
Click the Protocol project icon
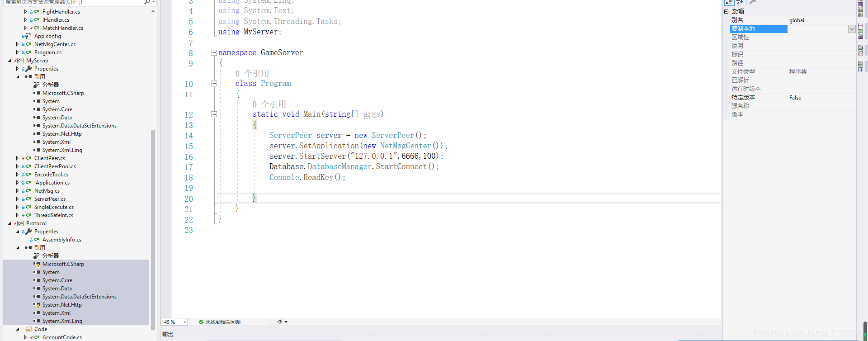pos(20,223)
